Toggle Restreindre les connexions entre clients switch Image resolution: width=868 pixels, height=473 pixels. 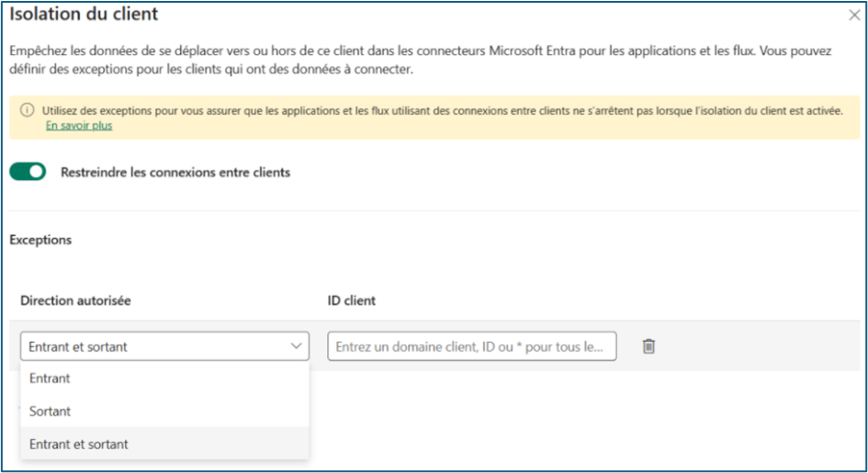coord(28,172)
